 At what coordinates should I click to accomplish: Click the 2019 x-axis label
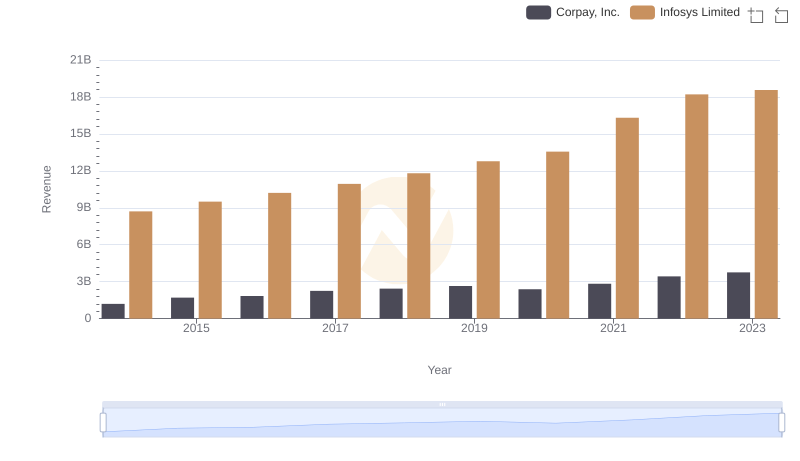pos(474,328)
